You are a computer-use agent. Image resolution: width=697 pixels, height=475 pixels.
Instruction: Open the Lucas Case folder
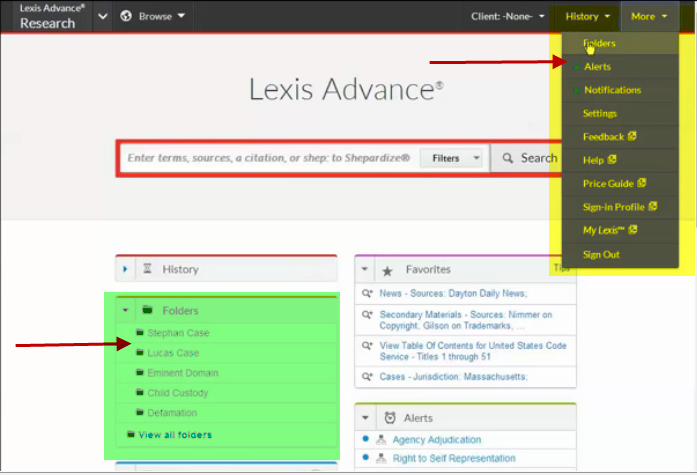pyautogui.click(x=173, y=353)
